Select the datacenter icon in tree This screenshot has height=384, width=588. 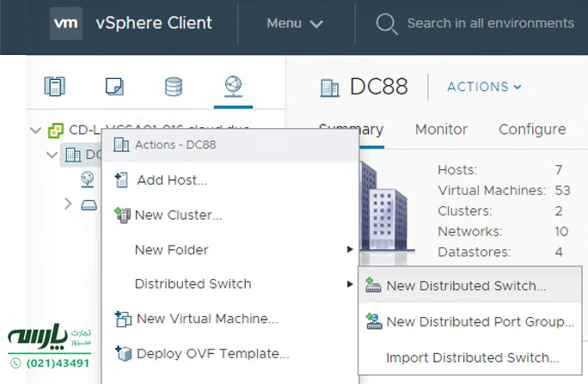click(x=73, y=155)
